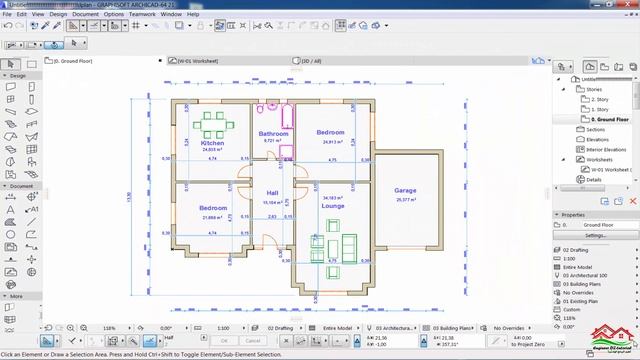The height and width of the screenshot is (360, 640).
Task: Select the Column tool
Action: pos(31,99)
